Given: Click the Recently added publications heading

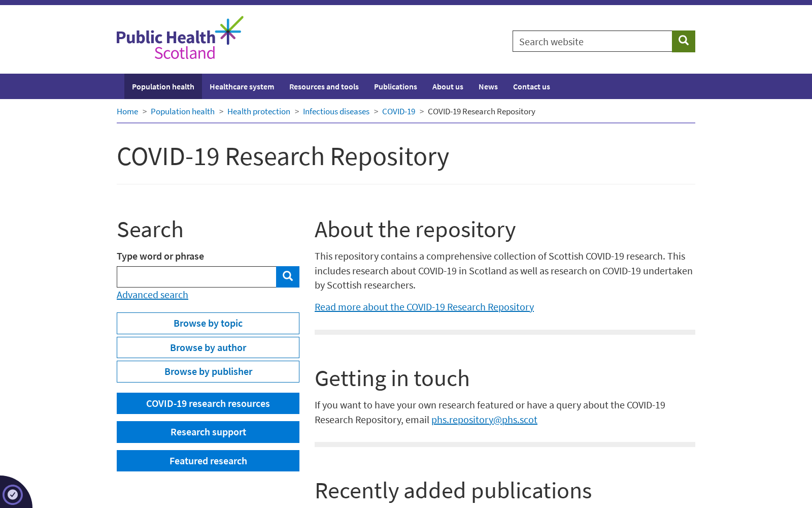Looking at the screenshot, I should [453, 491].
